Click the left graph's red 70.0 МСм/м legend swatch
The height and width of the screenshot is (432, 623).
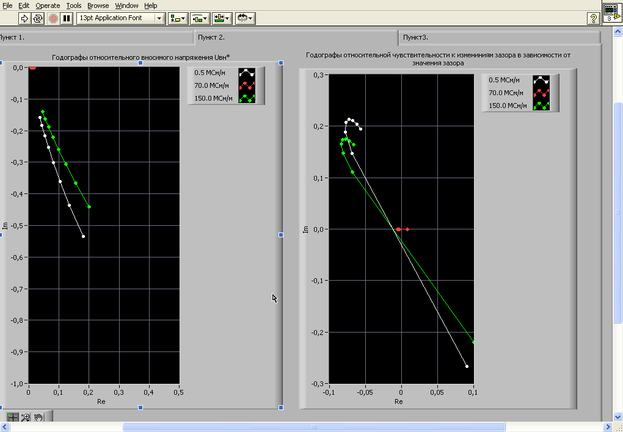click(x=247, y=85)
